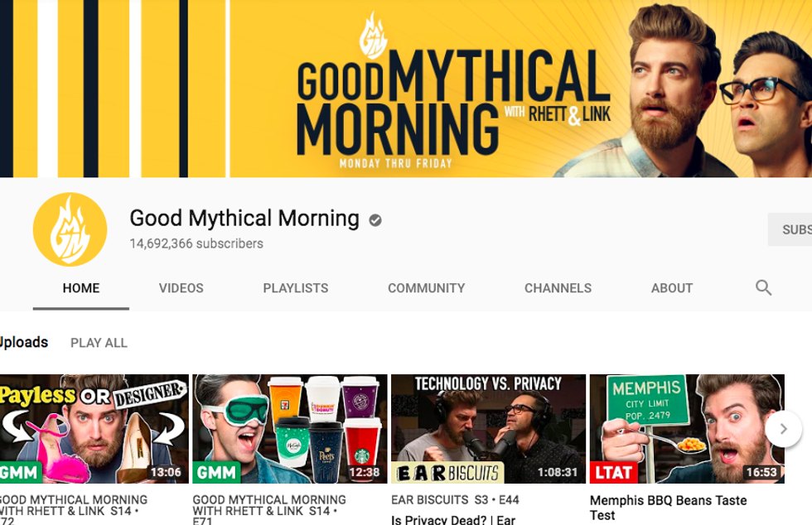This screenshot has width=812, height=525.
Task: Play the coffee cups blind taste thumbnail
Action: 289,429
